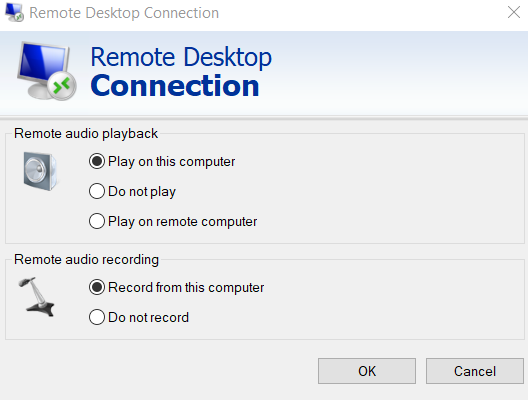Click the green remote arrows badge
Screen dimensions: 528x400
tap(62, 86)
